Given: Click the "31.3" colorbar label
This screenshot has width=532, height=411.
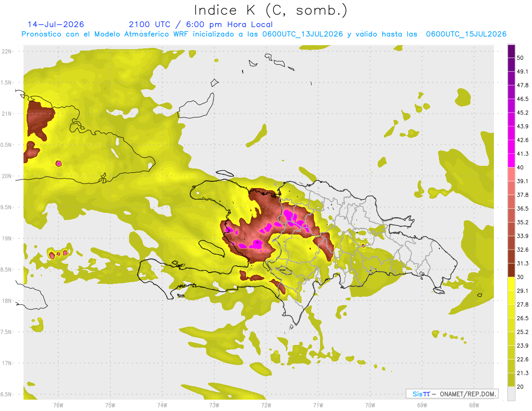Looking at the screenshot, I should coord(523,263).
